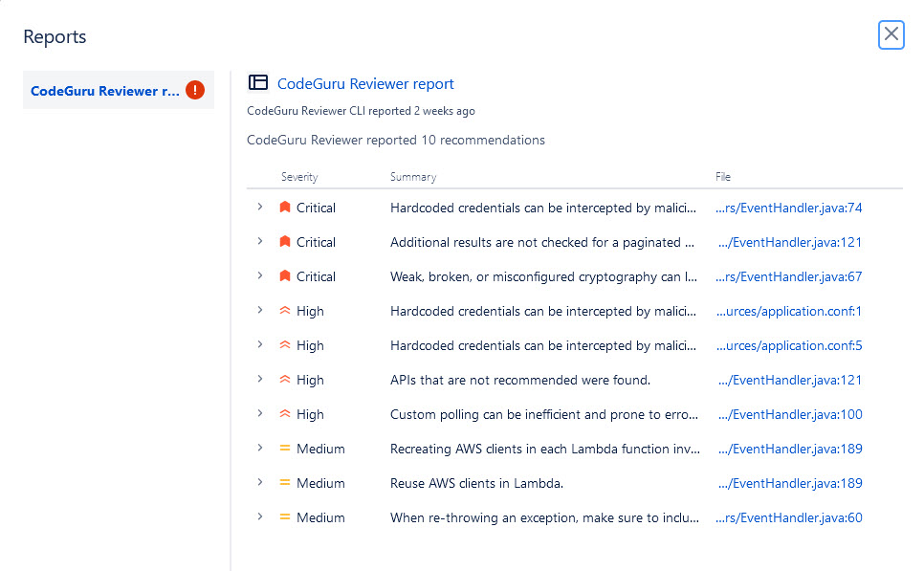Expand the Recreating AWS clients row

click(260, 448)
